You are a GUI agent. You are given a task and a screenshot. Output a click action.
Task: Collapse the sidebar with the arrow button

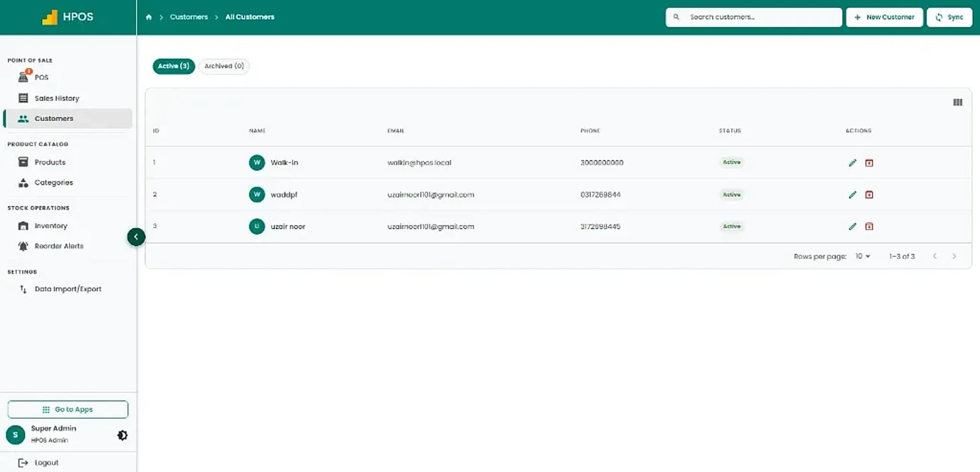click(136, 237)
